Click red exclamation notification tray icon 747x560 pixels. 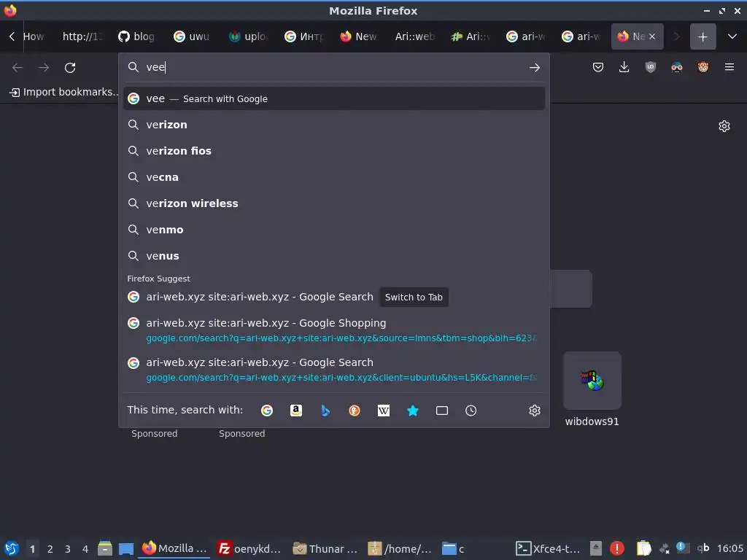[x=617, y=548]
